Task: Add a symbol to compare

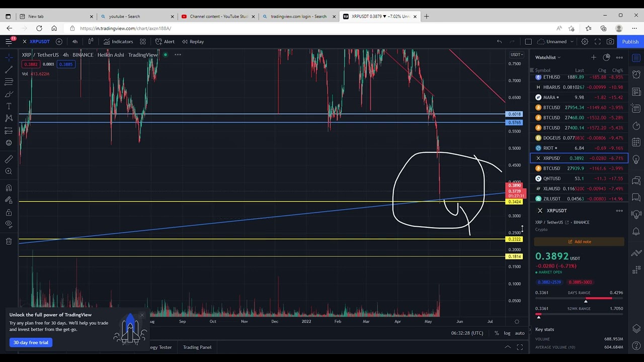Action: click(x=59, y=42)
